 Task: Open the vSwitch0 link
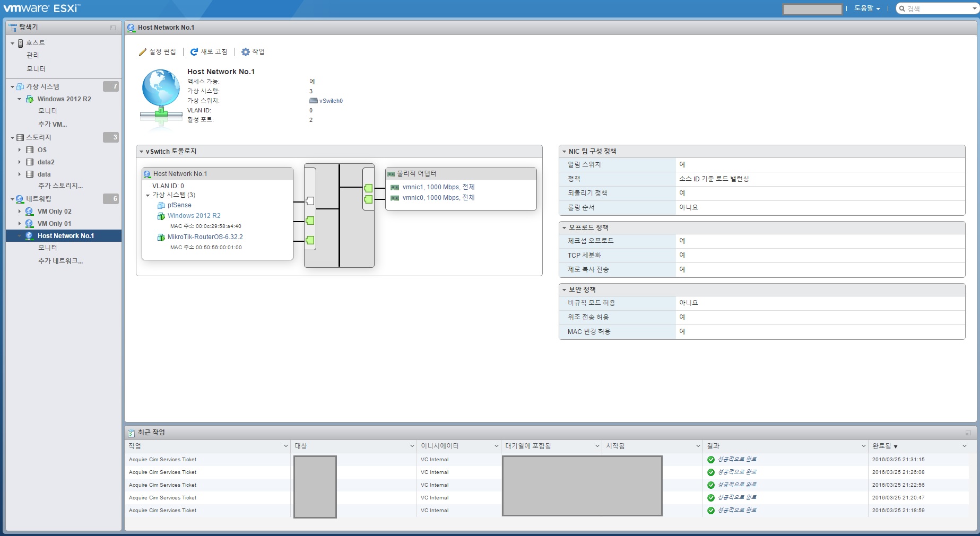pyautogui.click(x=331, y=101)
